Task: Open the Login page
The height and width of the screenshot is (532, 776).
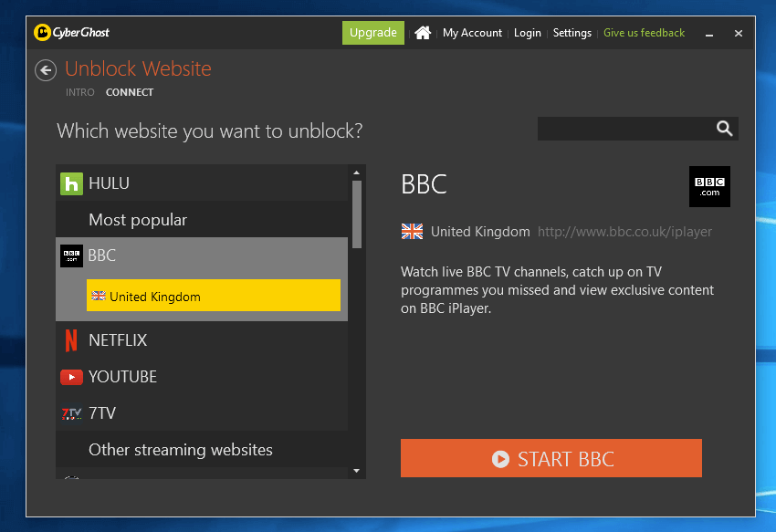Action: [x=527, y=33]
